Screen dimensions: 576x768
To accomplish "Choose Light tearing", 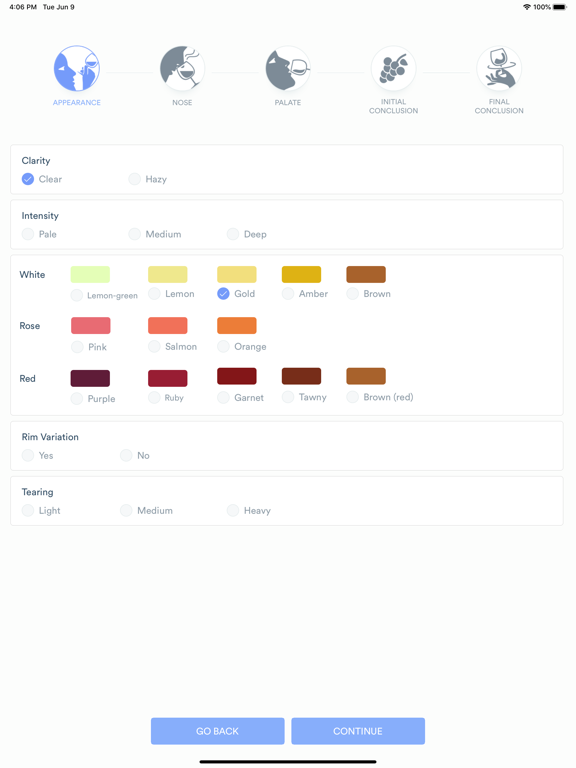I will 28,510.
